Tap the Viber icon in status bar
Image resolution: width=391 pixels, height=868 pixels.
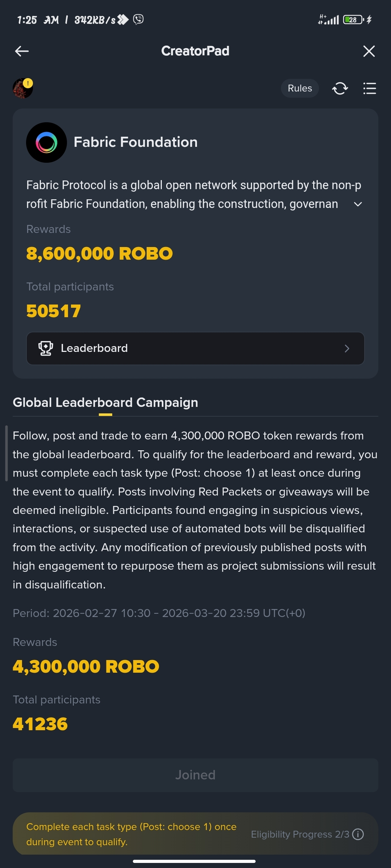[x=138, y=19]
